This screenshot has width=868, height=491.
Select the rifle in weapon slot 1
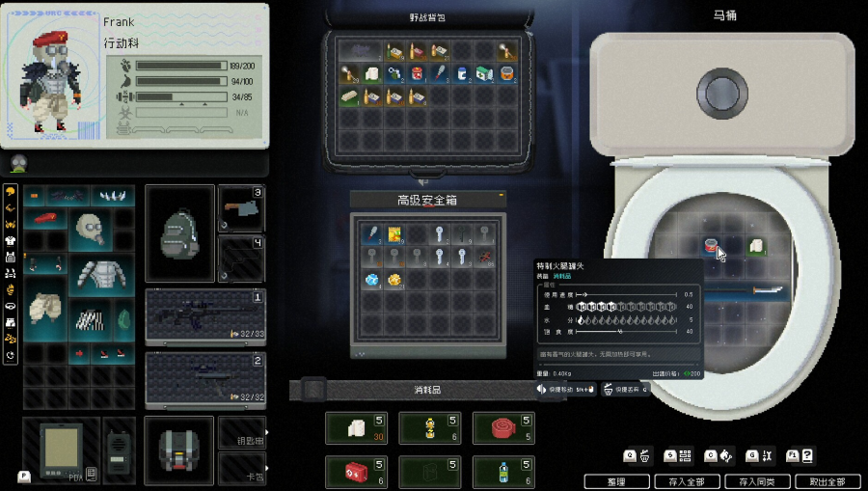tap(204, 316)
